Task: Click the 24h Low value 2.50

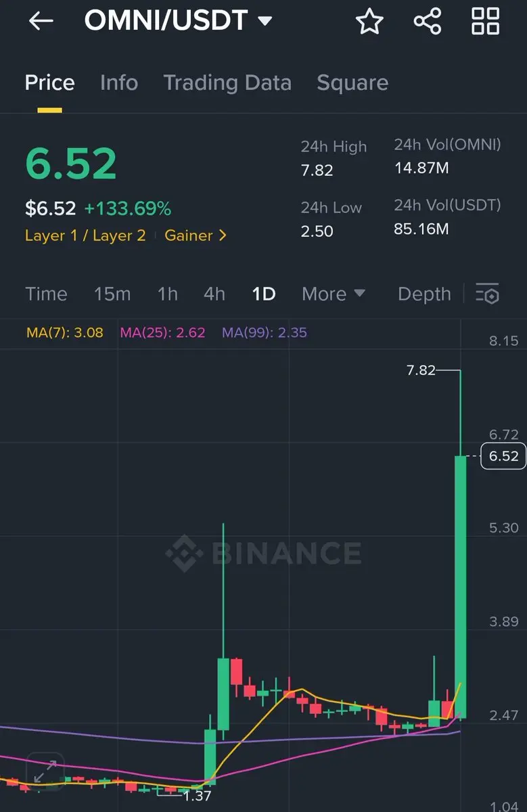Action: click(x=317, y=231)
